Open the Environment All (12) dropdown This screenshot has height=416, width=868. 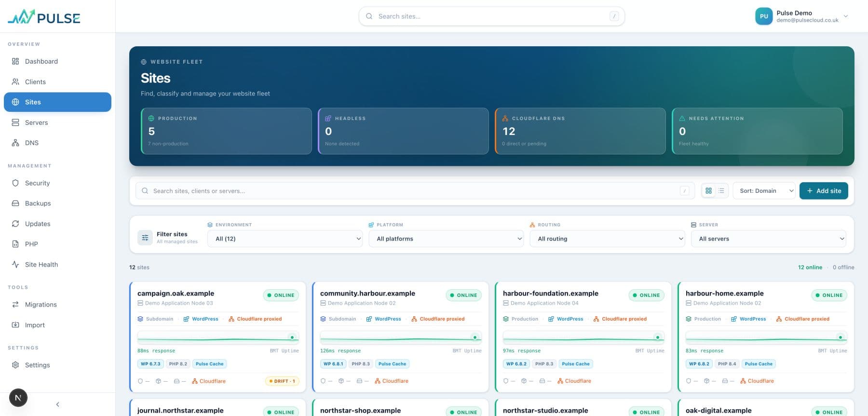(x=285, y=239)
